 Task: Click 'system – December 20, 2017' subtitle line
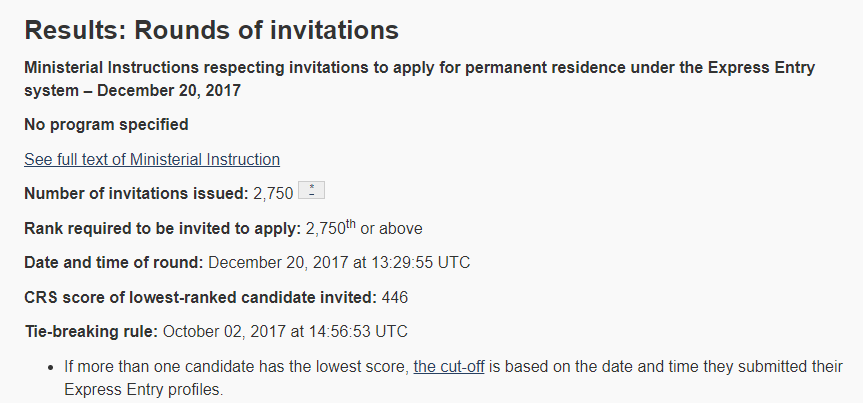click(x=133, y=90)
